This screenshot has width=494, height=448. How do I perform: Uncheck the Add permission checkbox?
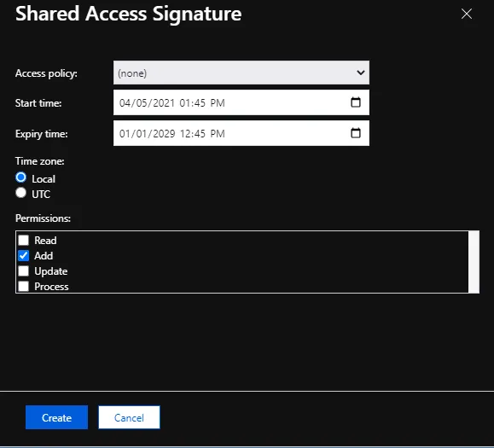pyautogui.click(x=23, y=255)
